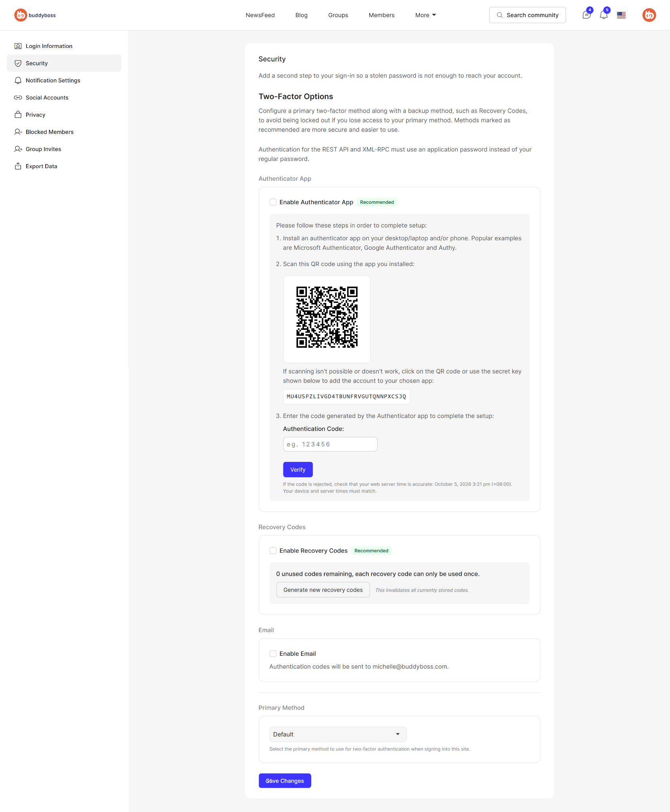The width and height of the screenshot is (670, 812).
Task: Go to NewsFeed
Action: 260,15
